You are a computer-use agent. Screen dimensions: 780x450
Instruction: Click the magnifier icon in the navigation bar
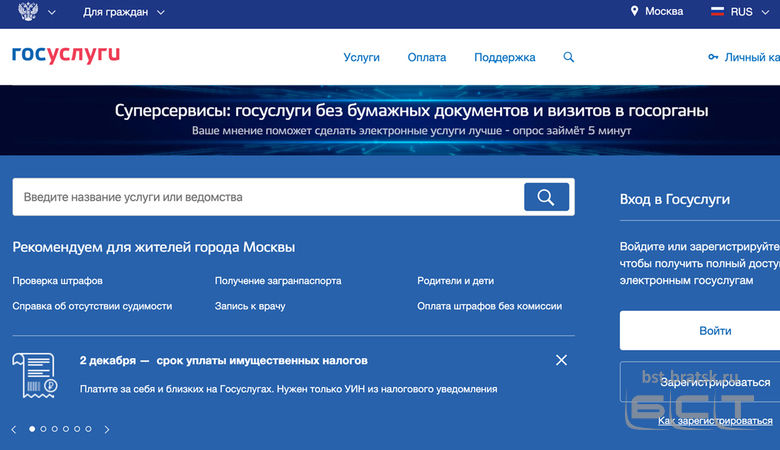pyautogui.click(x=569, y=57)
